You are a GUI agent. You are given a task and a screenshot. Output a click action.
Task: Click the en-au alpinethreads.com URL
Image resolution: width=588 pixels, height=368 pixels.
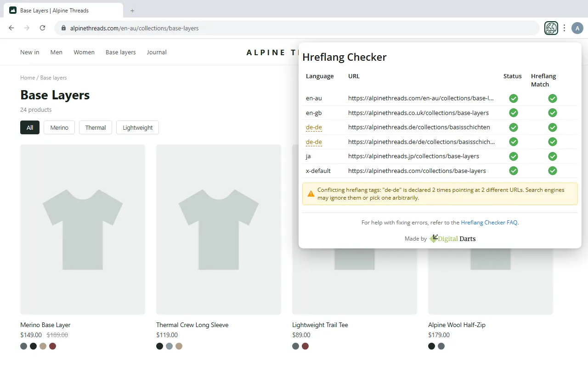(x=421, y=98)
